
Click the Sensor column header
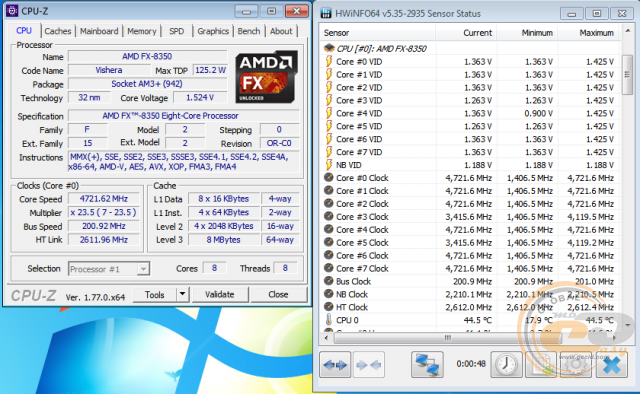[378, 33]
